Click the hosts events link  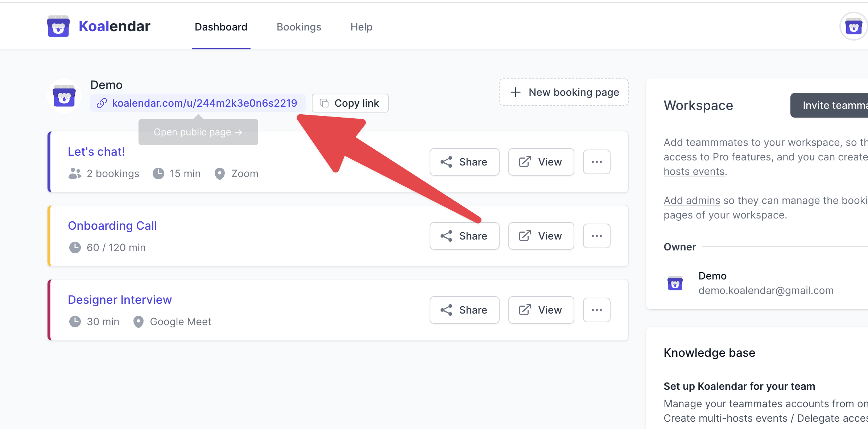point(694,171)
